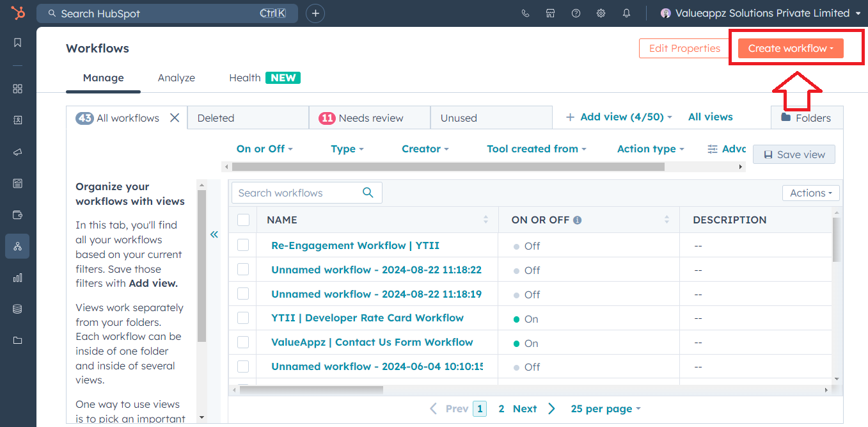Viewport: 868px width, 427px height.
Task: Click the Save view button
Action: [x=794, y=154]
